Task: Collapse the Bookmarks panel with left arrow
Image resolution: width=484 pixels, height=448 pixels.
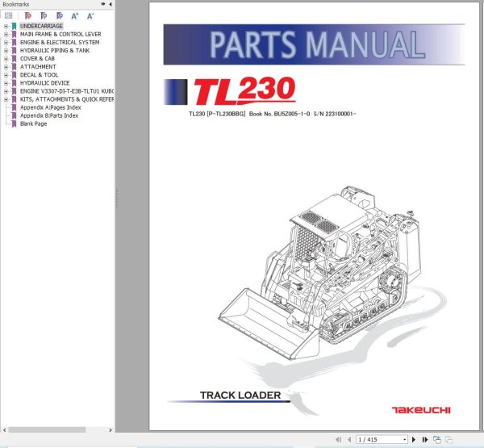Action: tap(111, 4)
